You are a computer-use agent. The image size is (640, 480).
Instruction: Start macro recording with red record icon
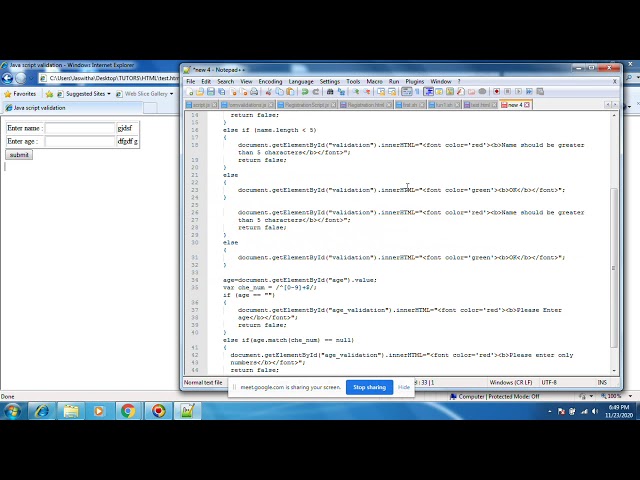tap(497, 91)
